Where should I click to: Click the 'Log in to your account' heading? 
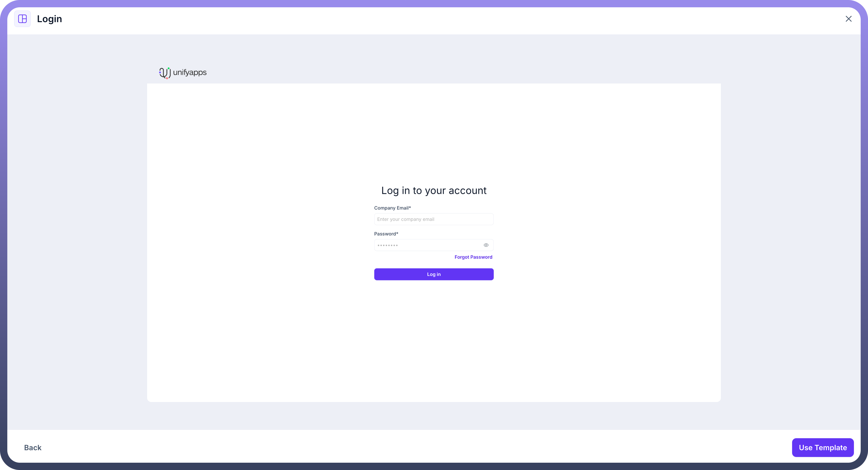coord(434,190)
